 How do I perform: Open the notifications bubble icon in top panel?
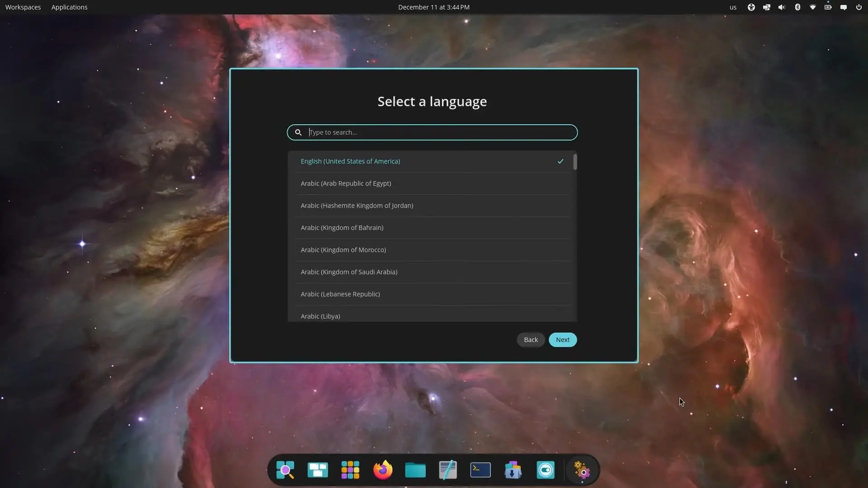point(844,7)
